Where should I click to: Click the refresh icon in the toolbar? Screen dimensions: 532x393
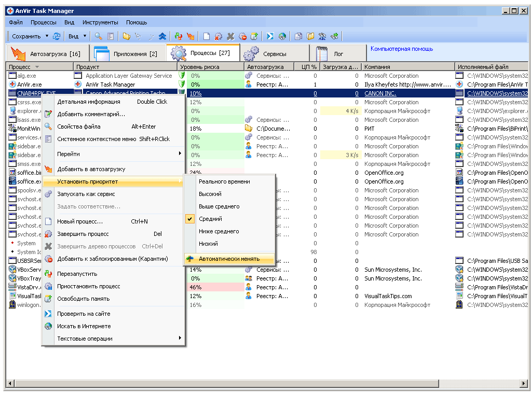coord(57,36)
